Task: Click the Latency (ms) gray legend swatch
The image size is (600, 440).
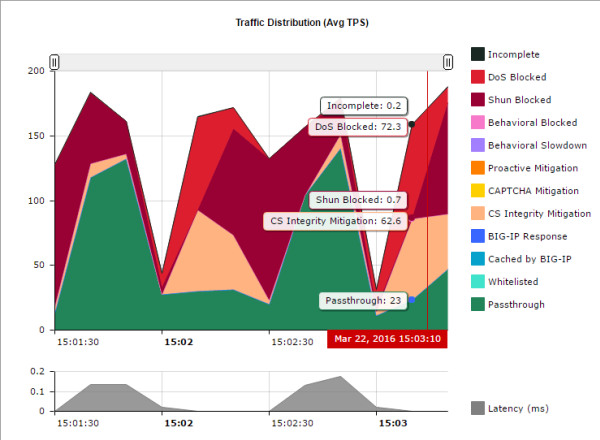Action: click(478, 408)
